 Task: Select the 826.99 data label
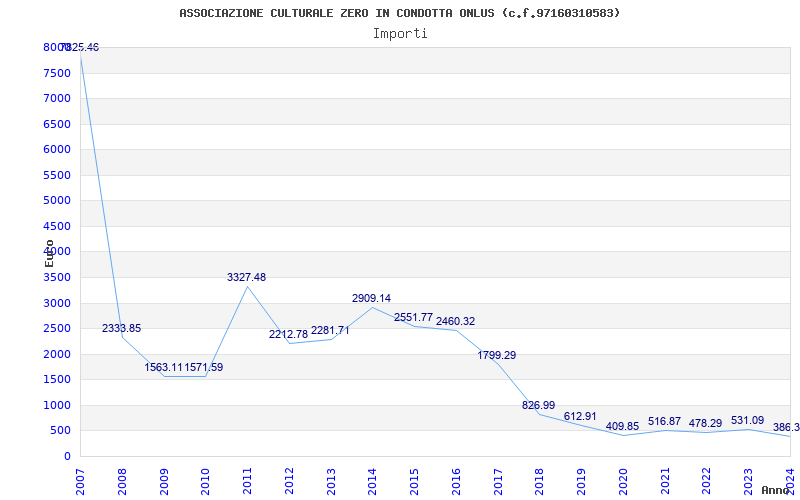tap(538, 406)
